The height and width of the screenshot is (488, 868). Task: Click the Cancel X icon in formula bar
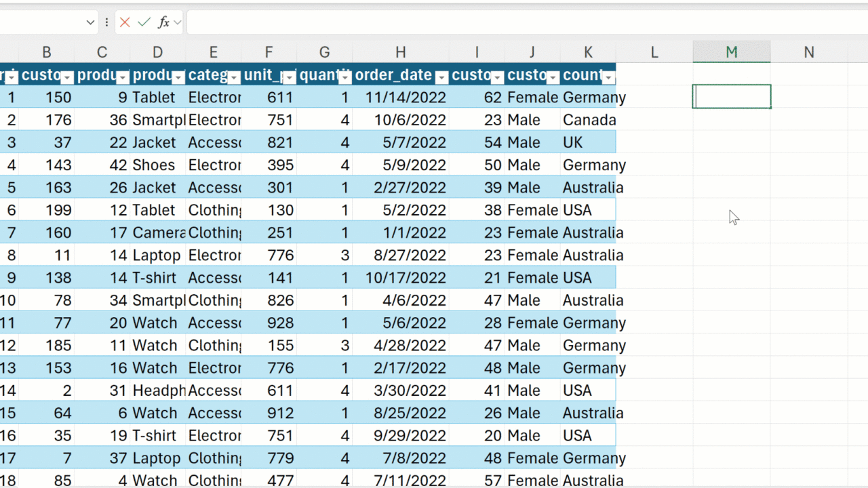[x=125, y=22]
